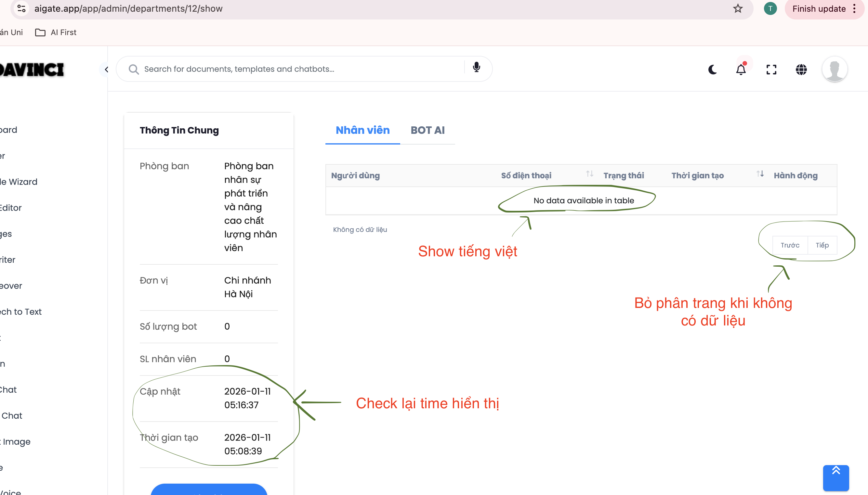Viewport: 868px width, 495px height.
Task: Click the Trước pagination button
Action: pos(790,245)
